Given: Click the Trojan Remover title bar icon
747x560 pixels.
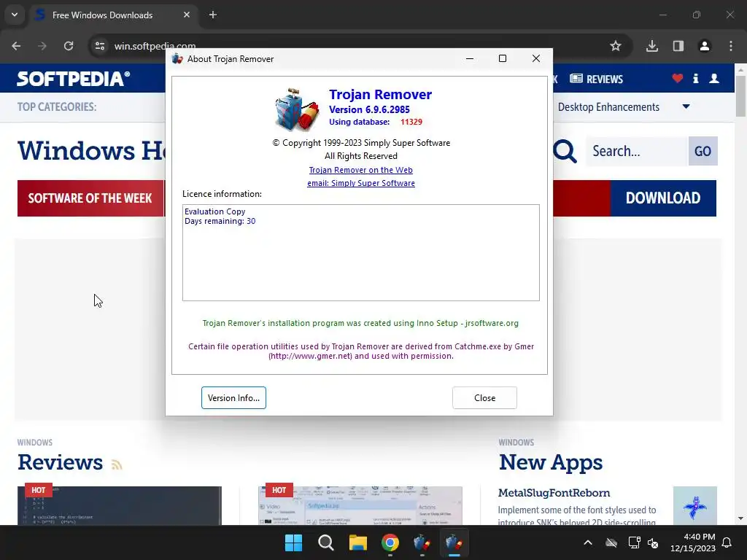Looking at the screenshot, I should 178,58.
